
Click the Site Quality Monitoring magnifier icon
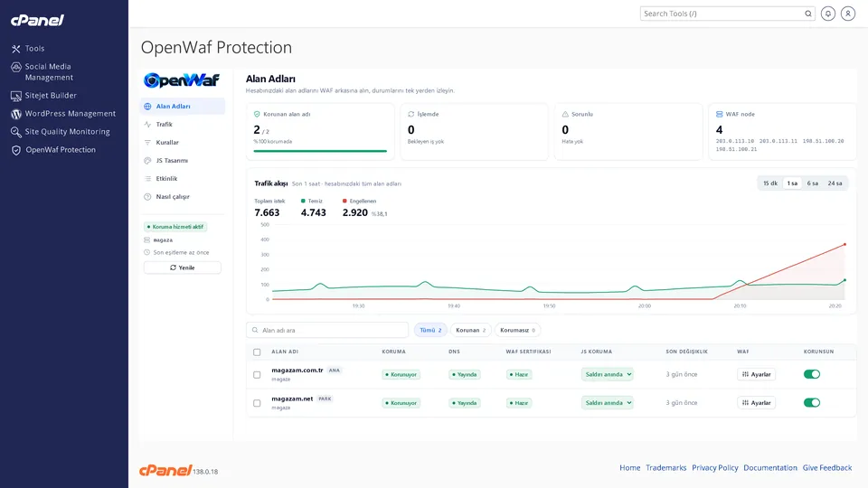(15, 132)
